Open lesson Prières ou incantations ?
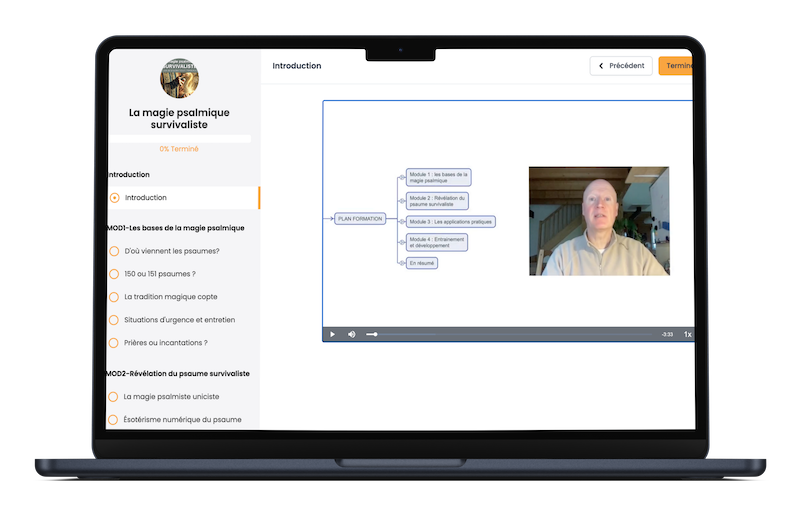800x505 pixels. (166, 343)
